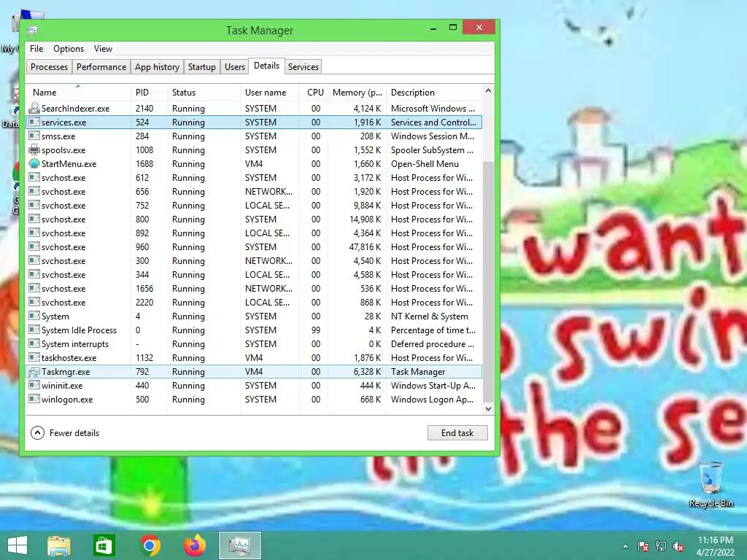Click the process list scrollbar thumb

(488, 282)
